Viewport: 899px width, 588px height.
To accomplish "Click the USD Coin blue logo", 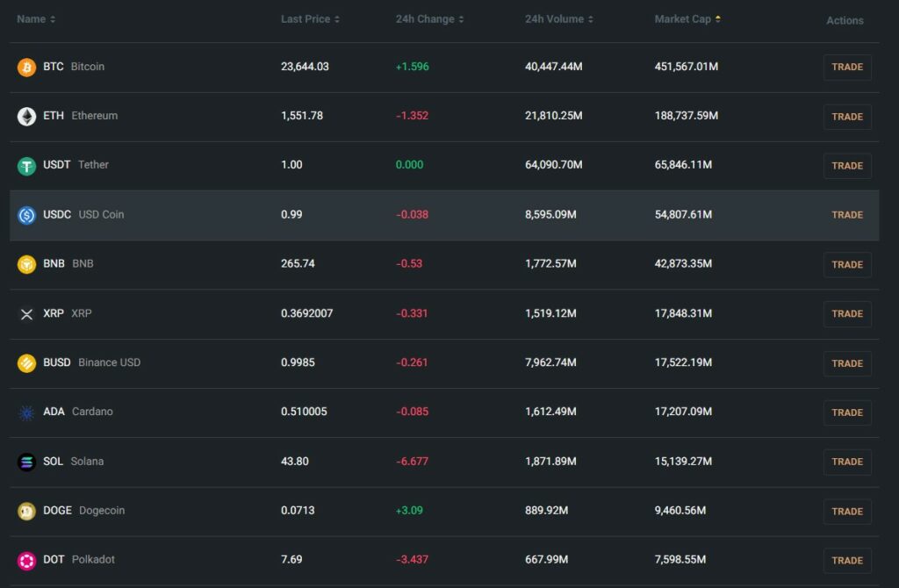I will click(26, 215).
